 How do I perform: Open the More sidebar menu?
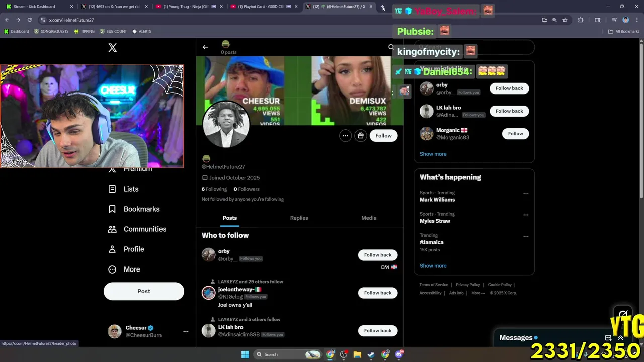click(124, 269)
